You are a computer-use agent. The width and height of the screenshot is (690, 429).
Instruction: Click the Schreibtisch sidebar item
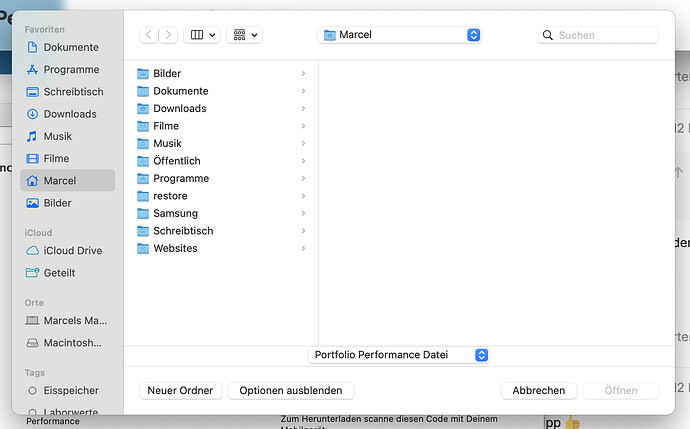[x=72, y=92]
